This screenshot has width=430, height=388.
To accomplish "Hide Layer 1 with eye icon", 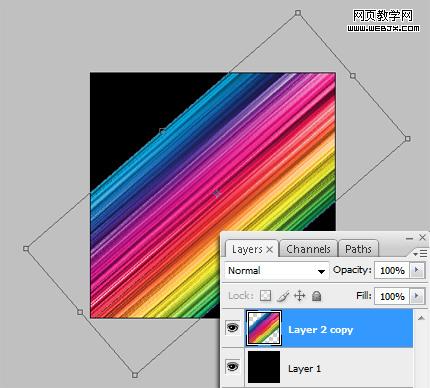I will [x=233, y=367].
